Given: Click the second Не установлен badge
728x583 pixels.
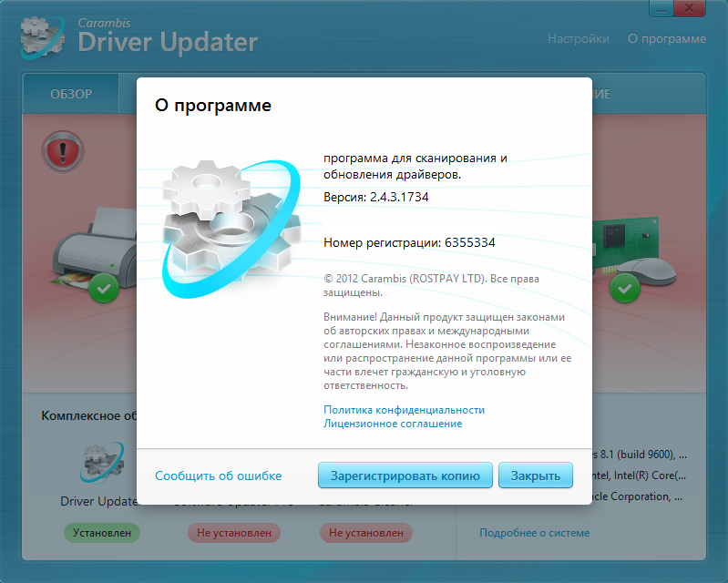Looking at the screenshot, I should 366,533.
